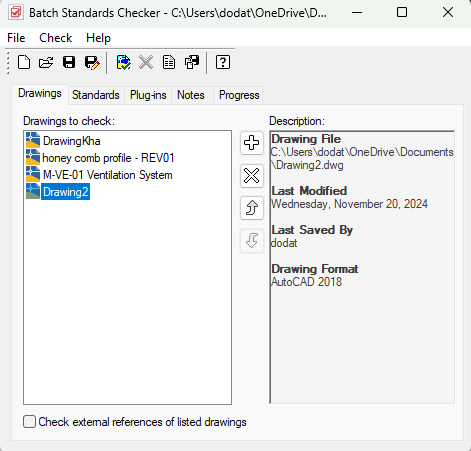Open the File menu

[16, 38]
